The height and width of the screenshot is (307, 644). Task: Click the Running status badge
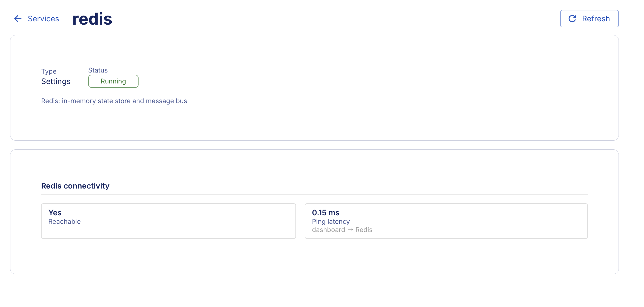pos(113,81)
